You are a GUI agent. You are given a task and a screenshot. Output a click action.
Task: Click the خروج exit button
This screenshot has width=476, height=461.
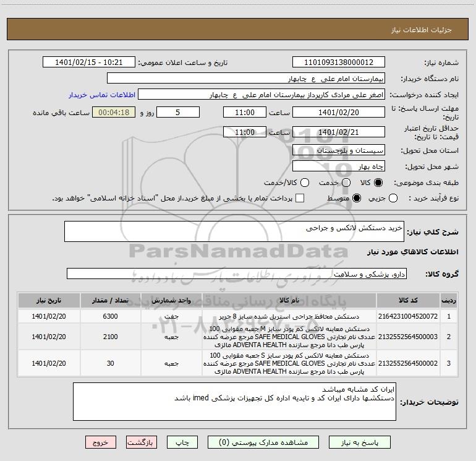(x=101, y=442)
